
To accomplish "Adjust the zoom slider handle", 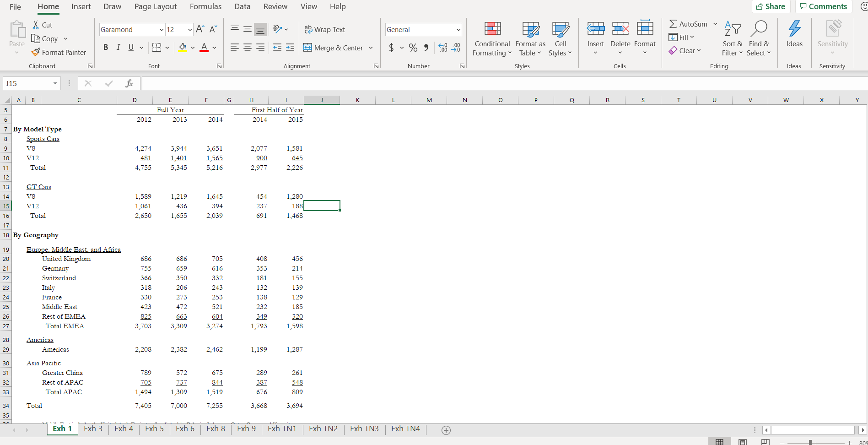I will (810, 442).
